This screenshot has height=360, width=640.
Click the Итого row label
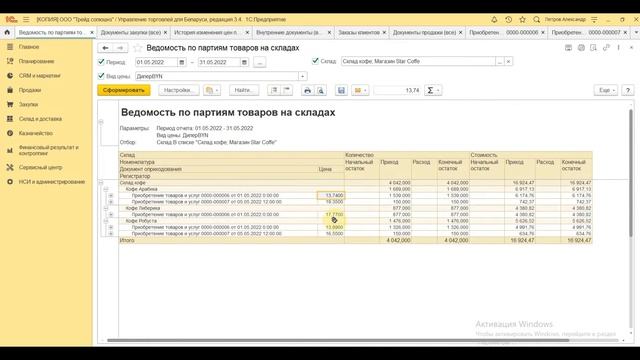127,240
